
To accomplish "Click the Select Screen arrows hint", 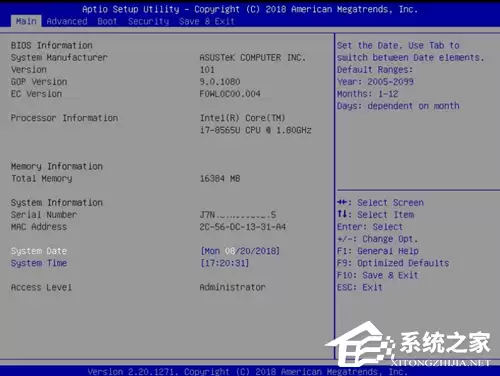I will [x=380, y=203].
